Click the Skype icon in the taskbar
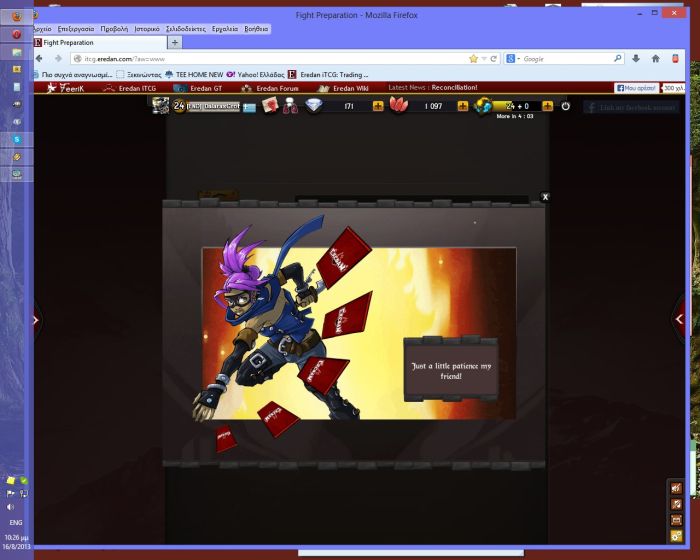The image size is (700, 560). pyautogui.click(x=17, y=139)
